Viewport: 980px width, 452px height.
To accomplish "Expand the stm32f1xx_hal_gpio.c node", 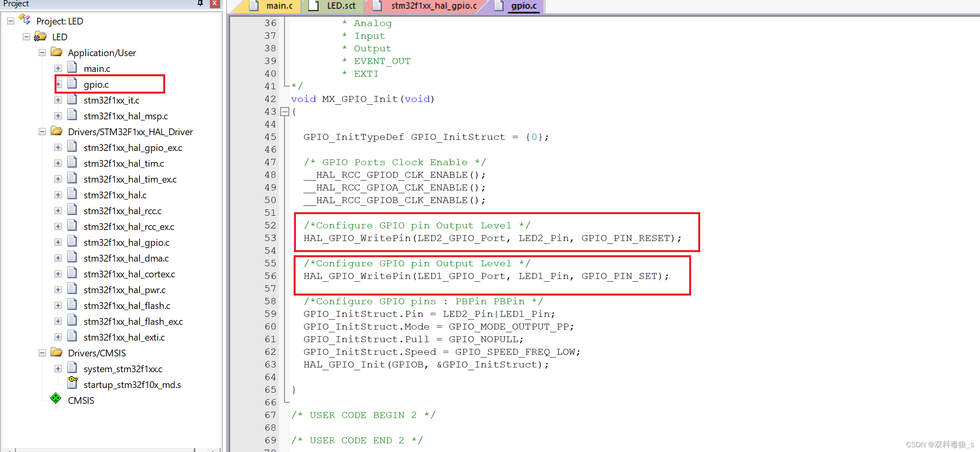I will (x=58, y=242).
